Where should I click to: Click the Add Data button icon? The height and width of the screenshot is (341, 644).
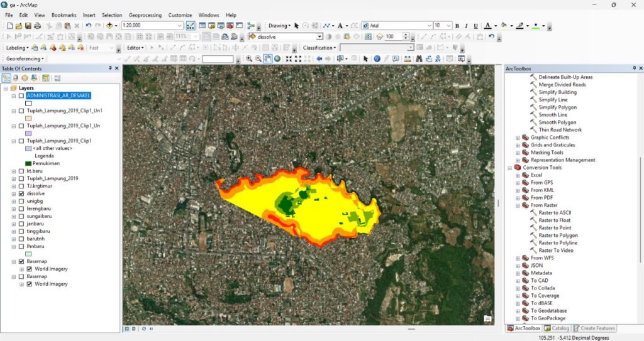point(111,26)
